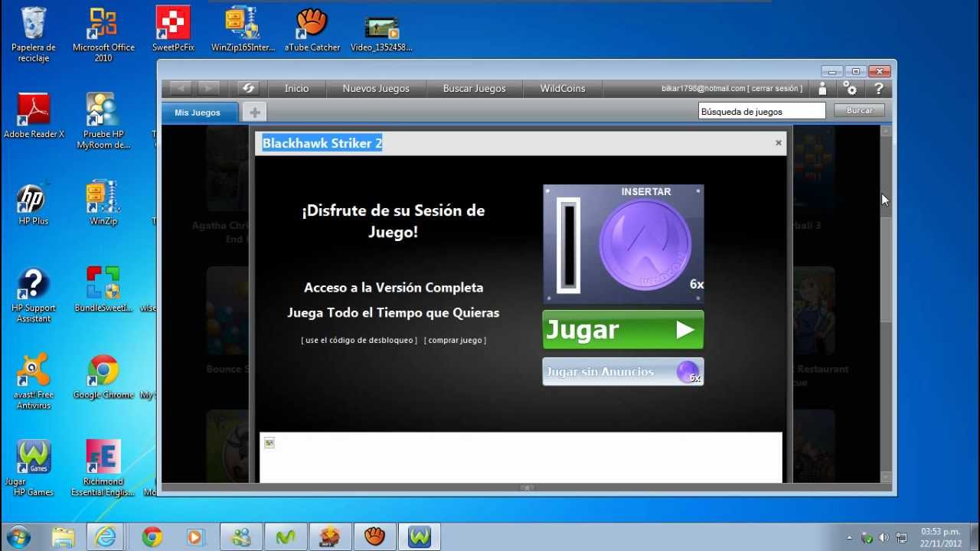Open Jugar HP Games desktop shortcut
Viewport: 980px width, 551px height.
coord(34,468)
